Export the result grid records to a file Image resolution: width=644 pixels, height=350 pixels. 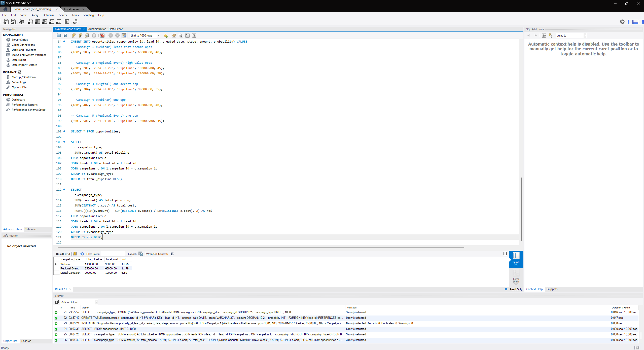point(141,254)
